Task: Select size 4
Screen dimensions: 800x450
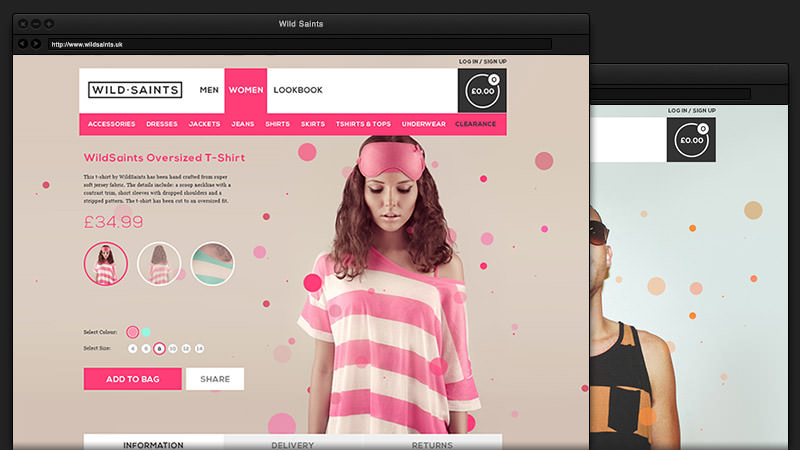Action: [x=133, y=348]
